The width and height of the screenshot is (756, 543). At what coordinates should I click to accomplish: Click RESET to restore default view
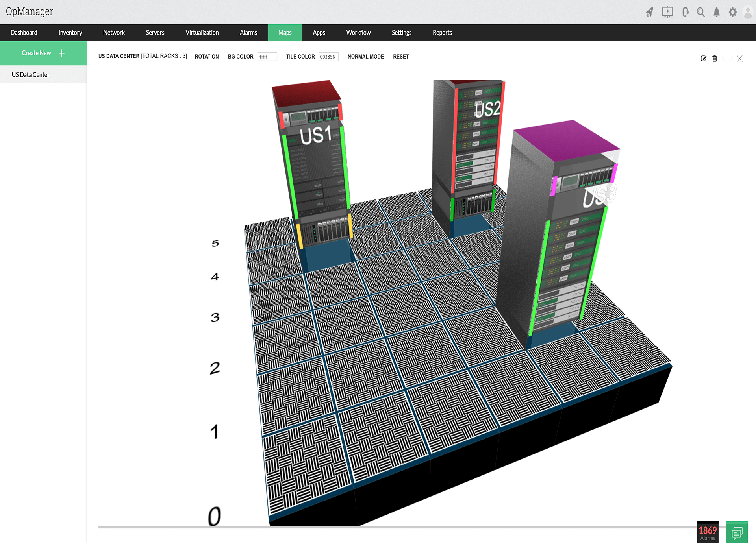[401, 56]
